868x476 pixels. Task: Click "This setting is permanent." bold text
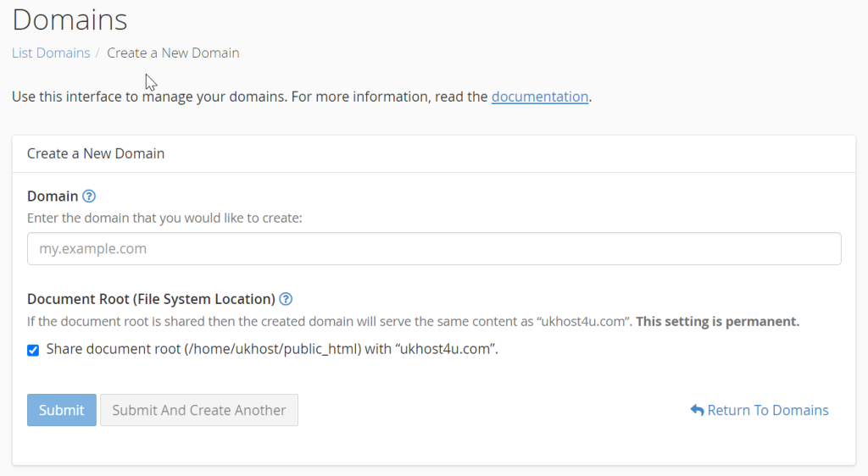tap(717, 322)
